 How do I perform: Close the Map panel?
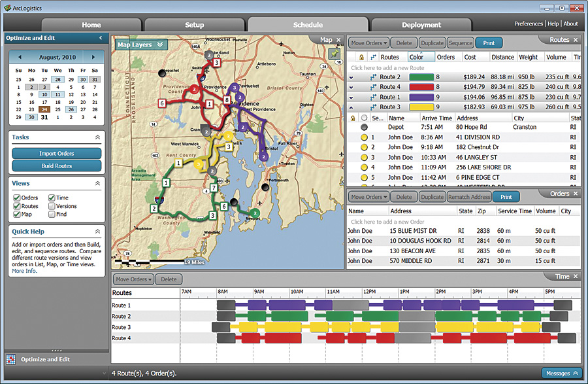tap(338, 40)
